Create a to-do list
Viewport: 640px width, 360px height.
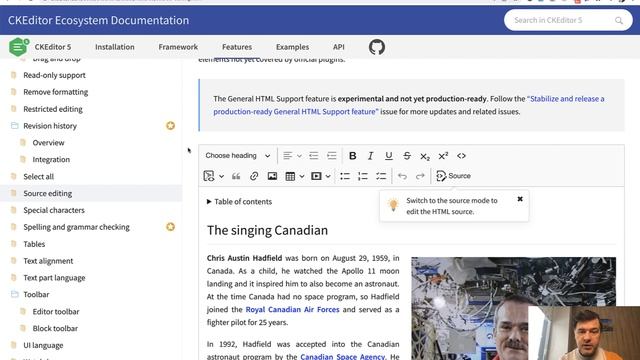(381, 176)
